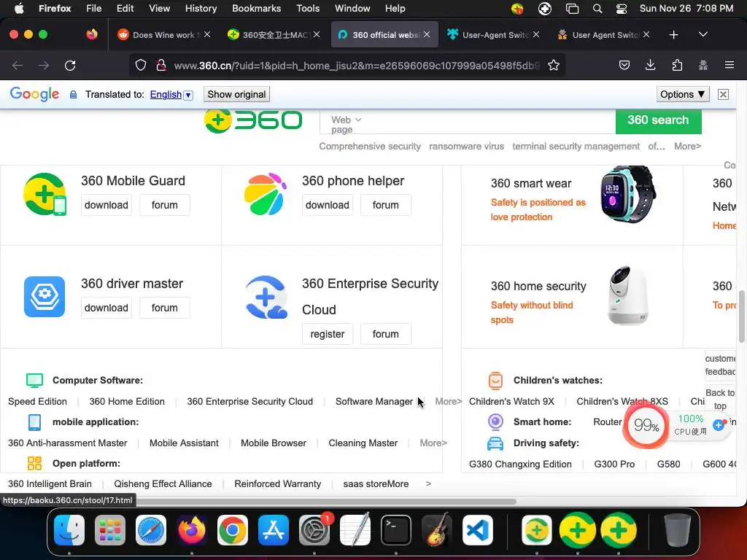Open the Firefox hamburger menu
Screen dimensions: 747x560
[x=729, y=65]
